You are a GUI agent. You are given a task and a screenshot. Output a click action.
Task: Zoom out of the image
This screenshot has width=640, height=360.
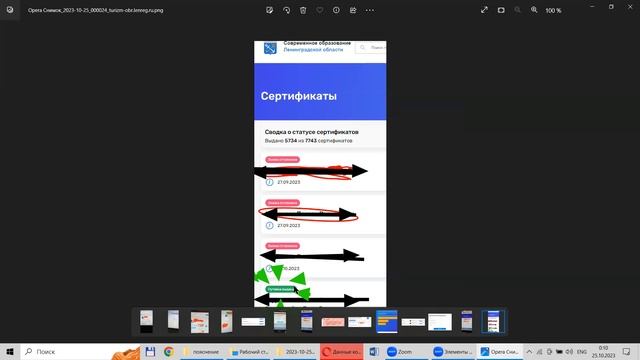(x=517, y=10)
